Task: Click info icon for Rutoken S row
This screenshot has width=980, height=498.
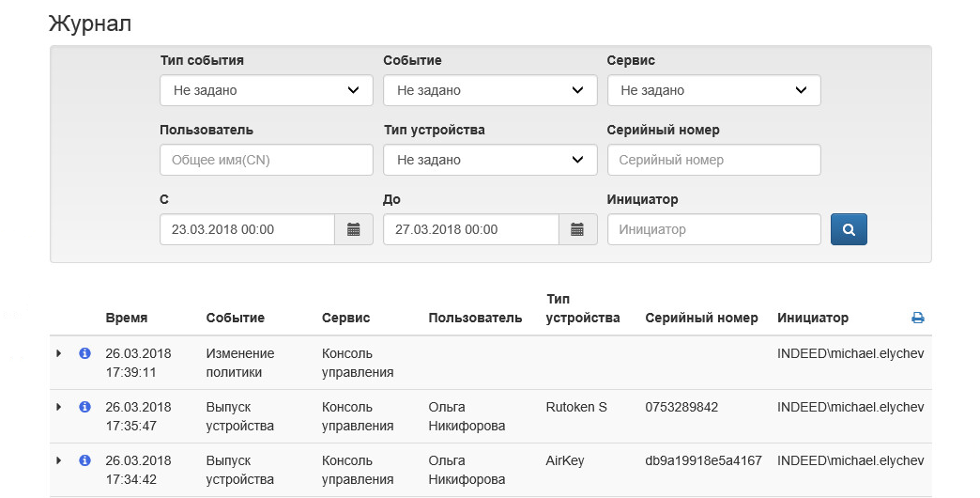Action: [84, 407]
